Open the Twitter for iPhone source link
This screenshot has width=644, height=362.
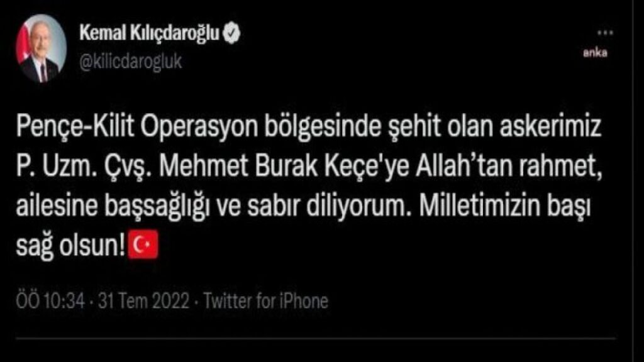coord(266,301)
